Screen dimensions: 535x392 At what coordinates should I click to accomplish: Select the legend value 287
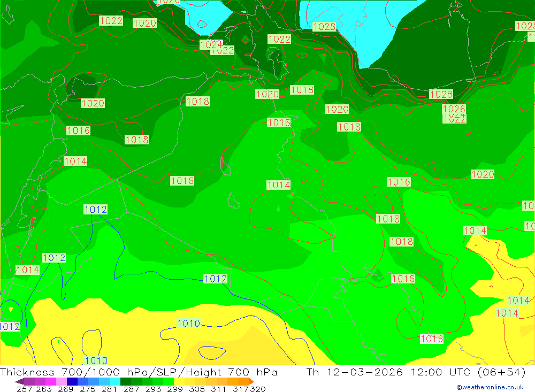131,389
